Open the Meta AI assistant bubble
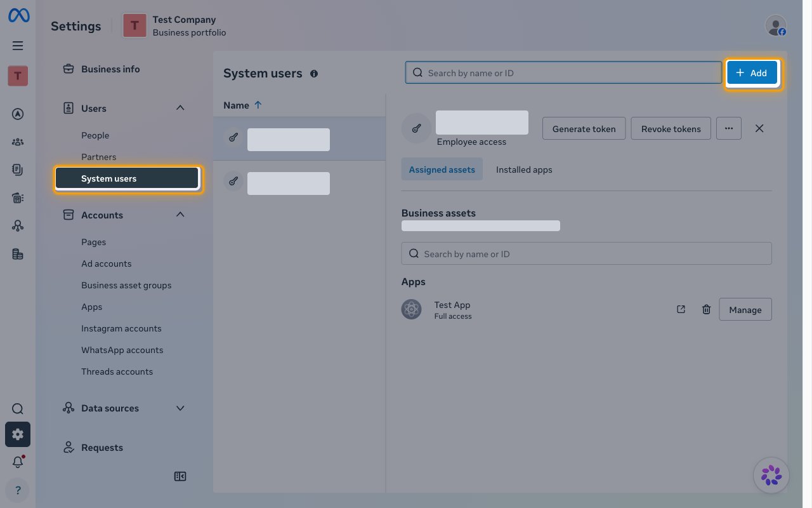812x508 pixels. [x=771, y=475]
